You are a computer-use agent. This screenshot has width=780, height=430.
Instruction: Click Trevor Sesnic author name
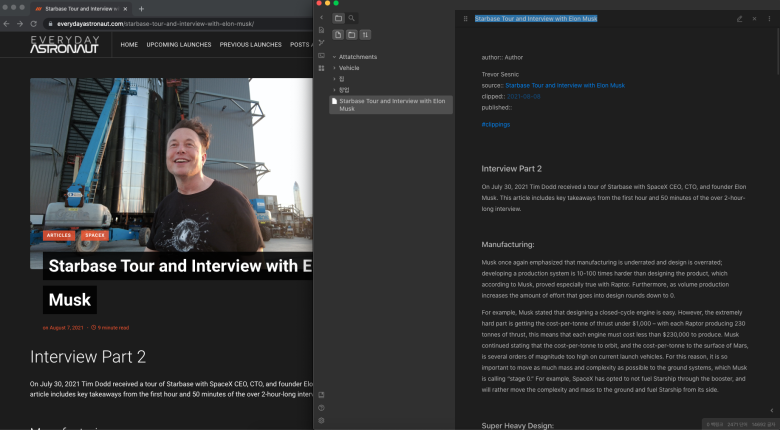(500, 74)
